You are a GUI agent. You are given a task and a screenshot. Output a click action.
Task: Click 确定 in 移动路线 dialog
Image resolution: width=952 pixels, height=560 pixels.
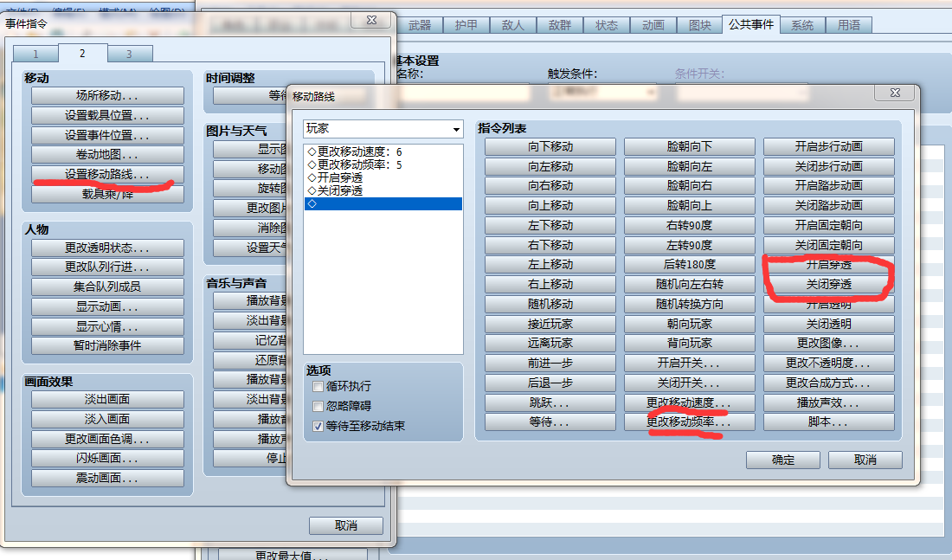point(783,460)
